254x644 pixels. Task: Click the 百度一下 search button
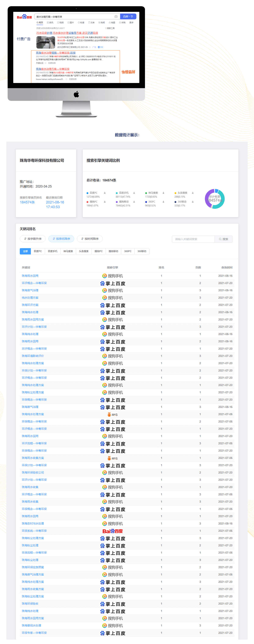(128, 17)
